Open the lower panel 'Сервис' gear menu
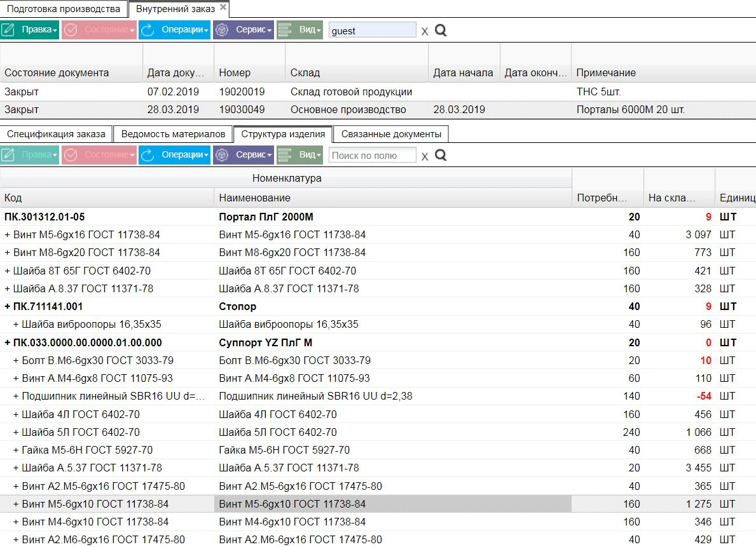 (x=244, y=155)
